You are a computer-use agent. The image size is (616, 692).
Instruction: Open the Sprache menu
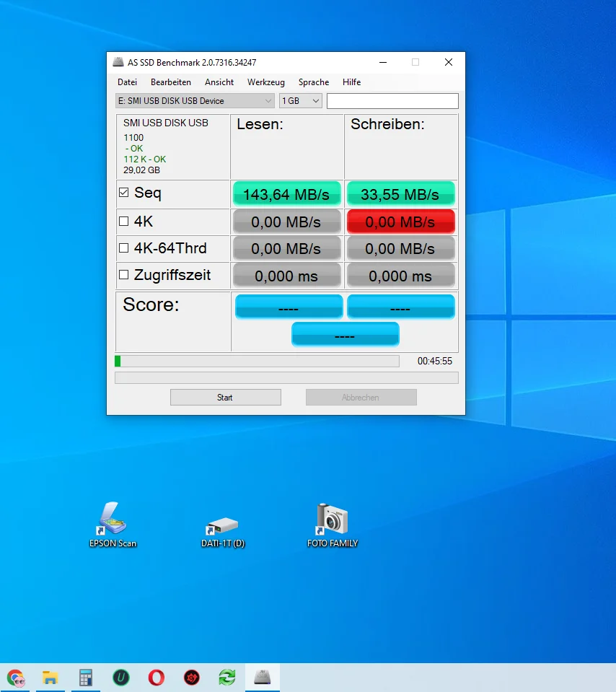(313, 82)
